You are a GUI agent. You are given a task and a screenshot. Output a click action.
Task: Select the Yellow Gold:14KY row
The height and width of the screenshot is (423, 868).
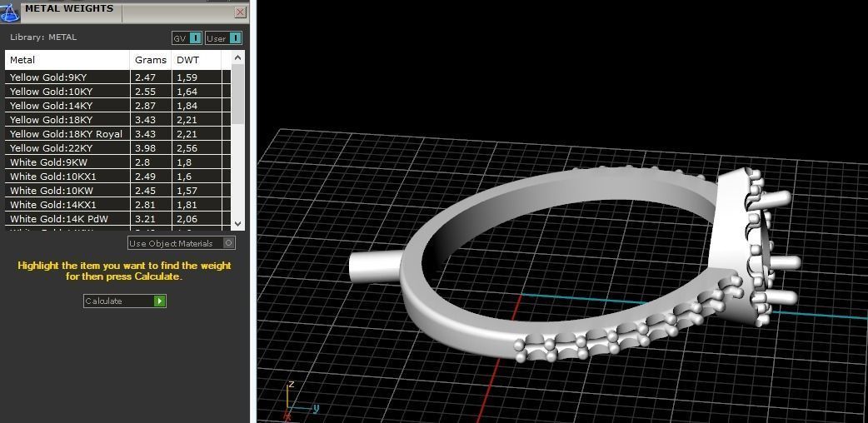[117, 106]
